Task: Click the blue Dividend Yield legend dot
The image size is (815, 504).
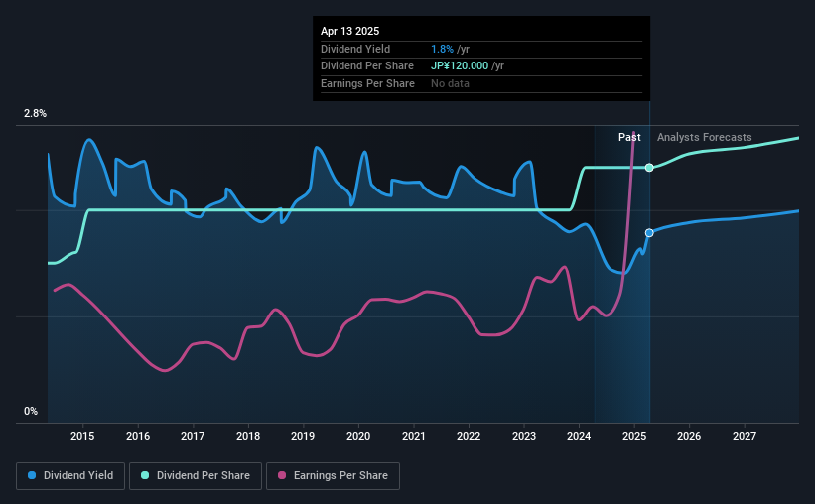Action: pyautogui.click(x=32, y=475)
